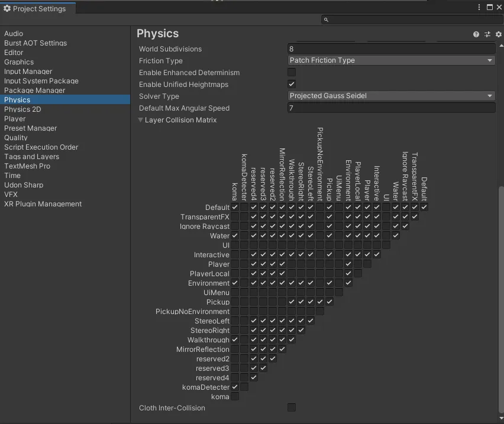Open the Editor settings category
This screenshot has height=424, width=504.
(x=65, y=53)
